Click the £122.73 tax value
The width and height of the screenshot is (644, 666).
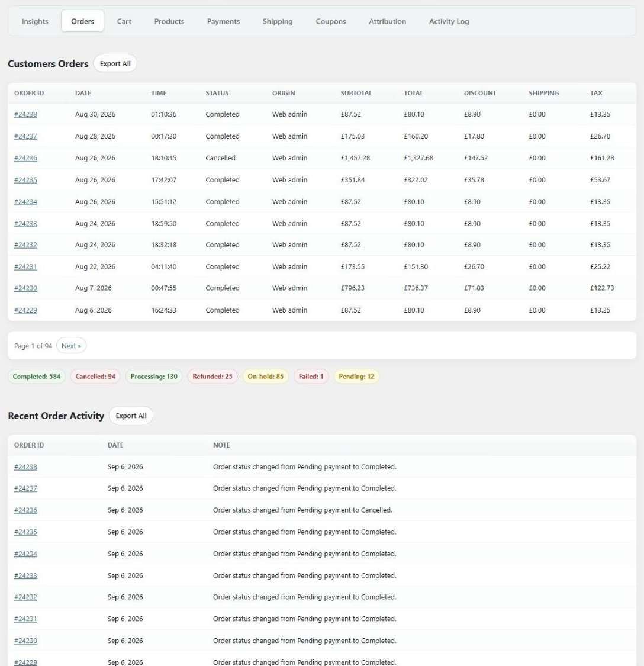(x=602, y=288)
